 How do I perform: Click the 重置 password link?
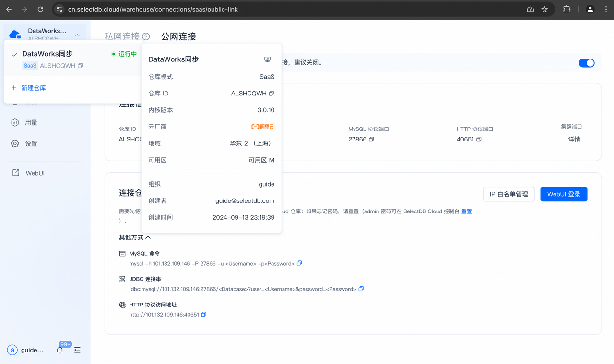(x=467, y=211)
